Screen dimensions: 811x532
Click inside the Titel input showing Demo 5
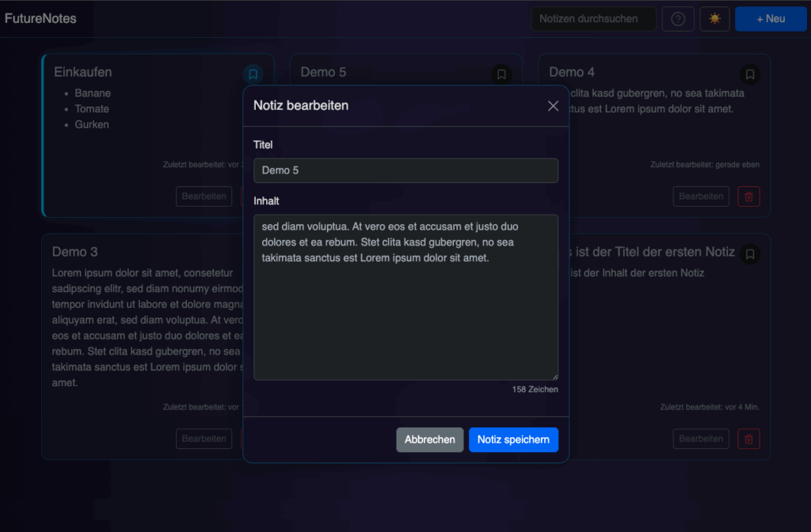click(405, 169)
